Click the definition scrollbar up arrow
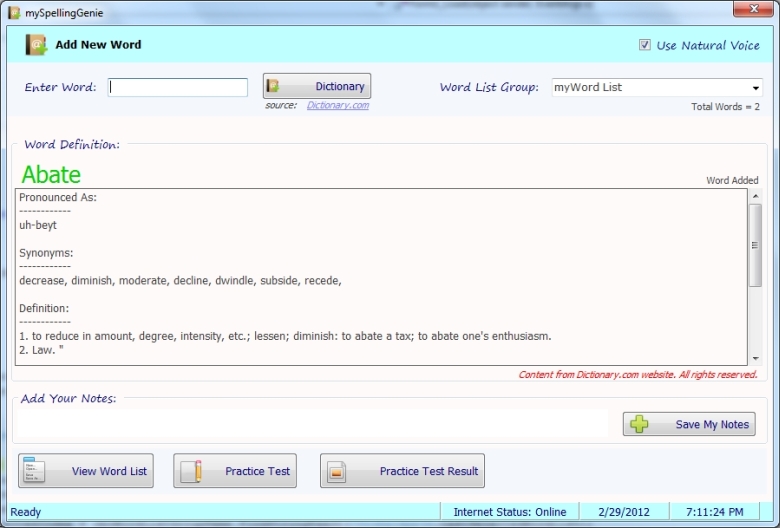Viewport: 780px width, 528px height. click(756, 196)
